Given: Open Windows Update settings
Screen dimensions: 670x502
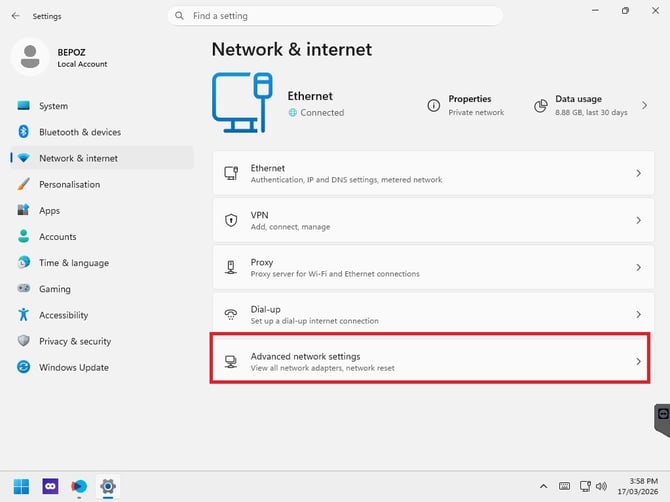Looking at the screenshot, I should coord(102,367).
